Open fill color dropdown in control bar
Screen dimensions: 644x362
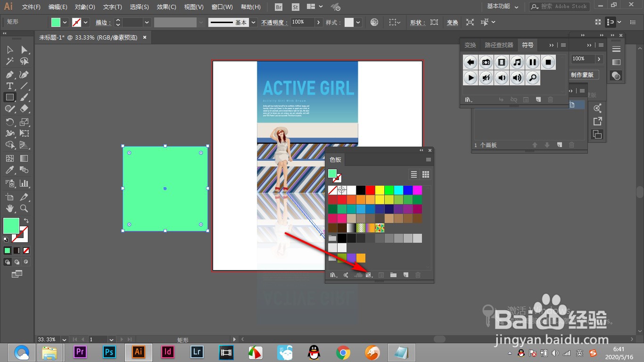point(65,22)
